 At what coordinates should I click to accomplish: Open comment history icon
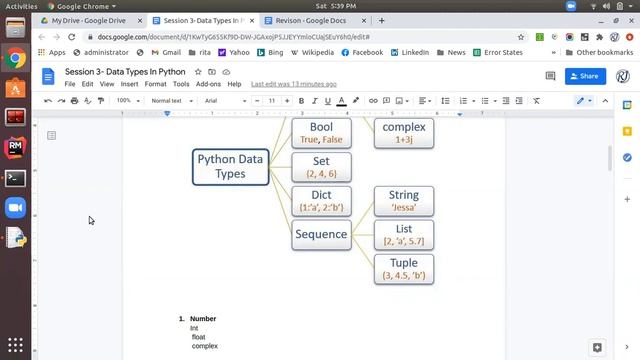click(x=551, y=76)
